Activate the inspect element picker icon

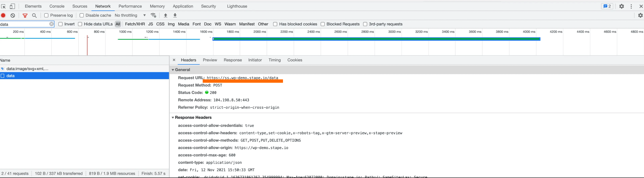coord(4,6)
